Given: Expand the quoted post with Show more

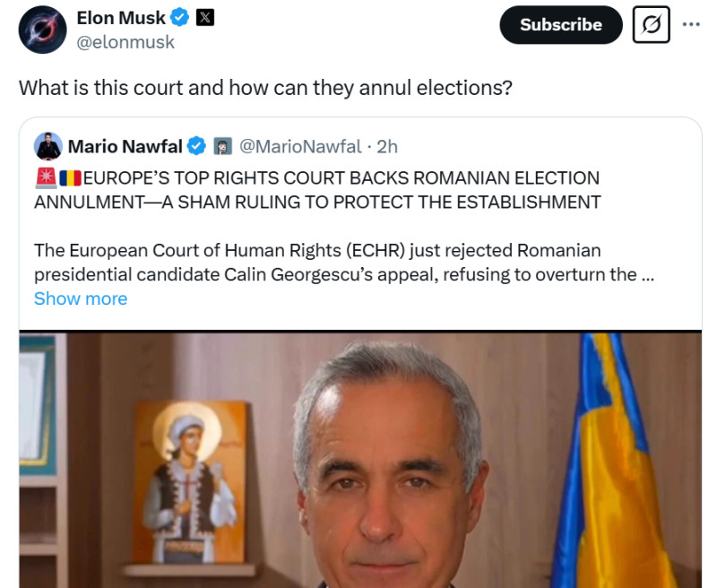Looking at the screenshot, I should (x=81, y=298).
